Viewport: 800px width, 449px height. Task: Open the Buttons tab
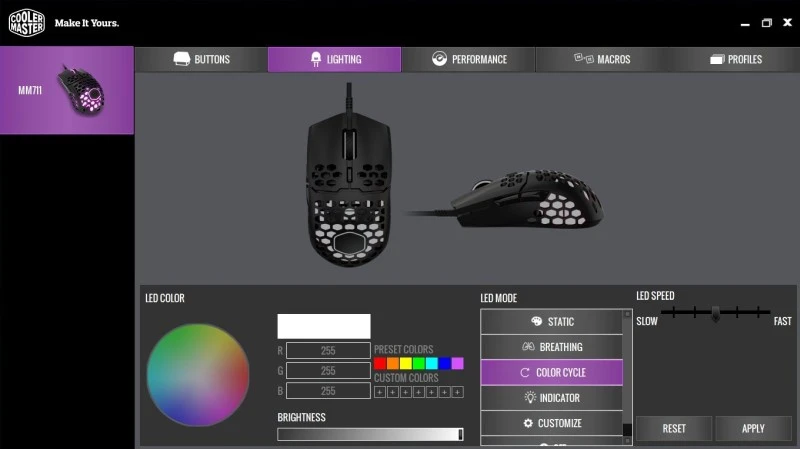[x=201, y=59]
